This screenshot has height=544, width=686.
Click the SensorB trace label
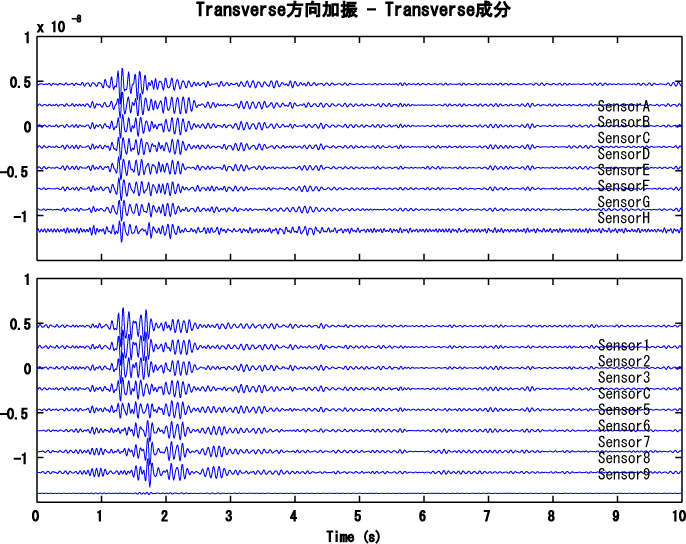click(624, 122)
